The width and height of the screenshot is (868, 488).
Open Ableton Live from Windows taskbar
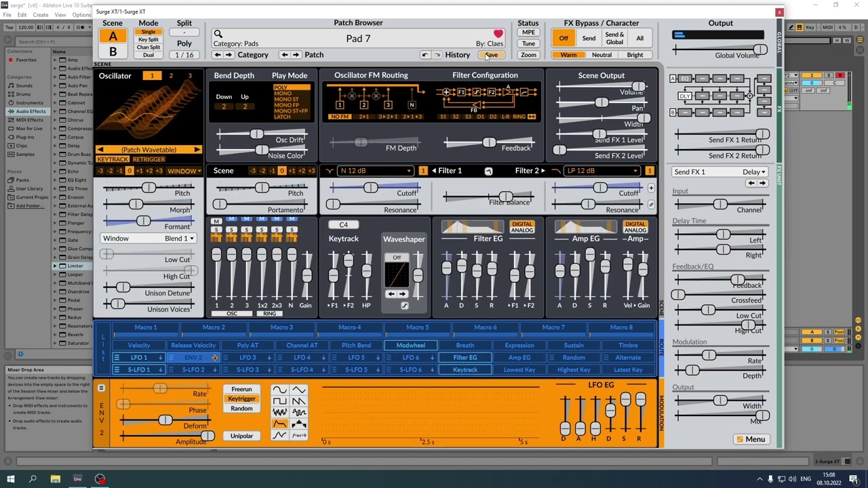(x=77, y=479)
